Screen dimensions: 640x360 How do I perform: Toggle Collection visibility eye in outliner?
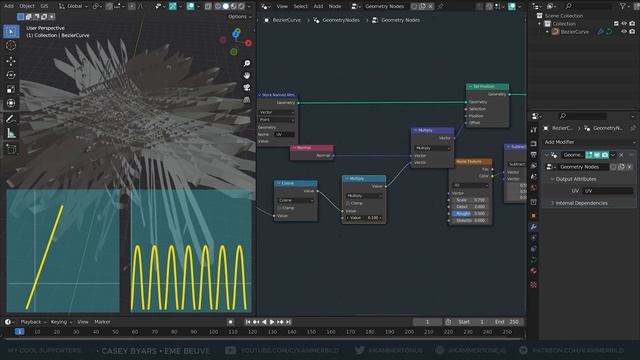click(624, 24)
